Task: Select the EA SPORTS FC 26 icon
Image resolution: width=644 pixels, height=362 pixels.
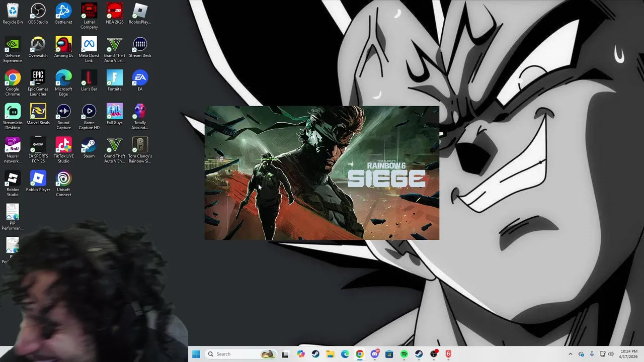Action: pos(38,150)
